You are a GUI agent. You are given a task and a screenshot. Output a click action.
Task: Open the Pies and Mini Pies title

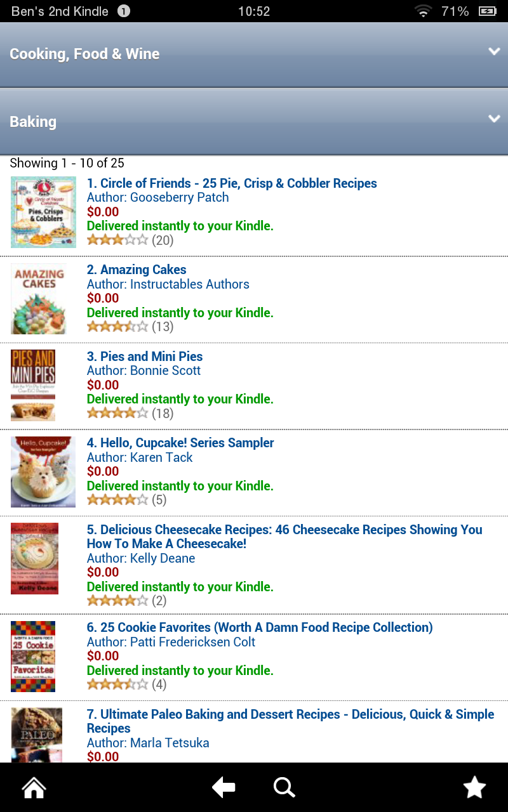(x=145, y=357)
